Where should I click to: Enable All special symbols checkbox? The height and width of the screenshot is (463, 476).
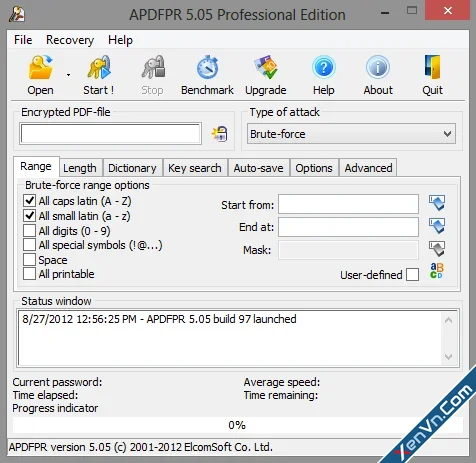click(x=29, y=245)
